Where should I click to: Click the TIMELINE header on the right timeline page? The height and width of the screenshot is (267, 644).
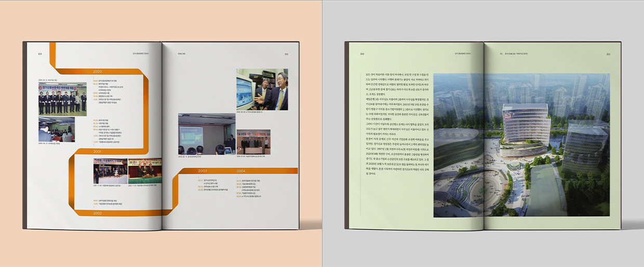pyautogui.click(x=182, y=53)
